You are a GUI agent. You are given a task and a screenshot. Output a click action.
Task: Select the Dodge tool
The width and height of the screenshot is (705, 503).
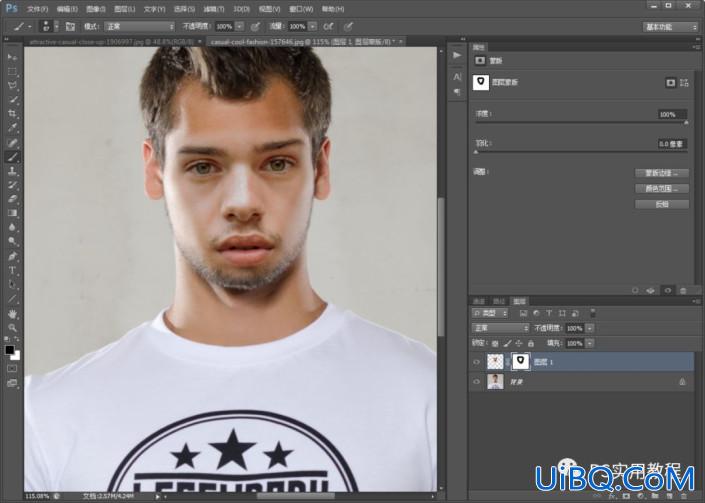(x=12, y=241)
